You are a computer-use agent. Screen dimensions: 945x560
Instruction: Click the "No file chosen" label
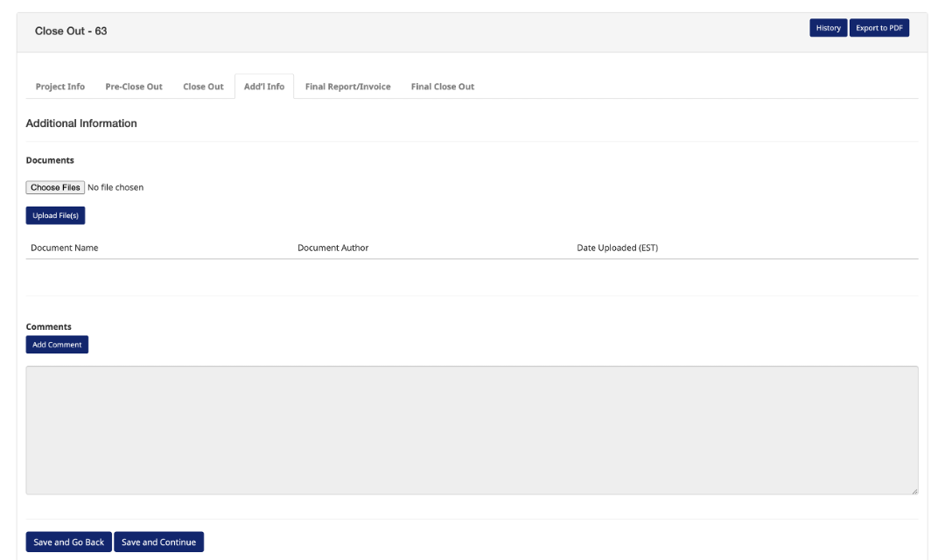pyautogui.click(x=115, y=187)
